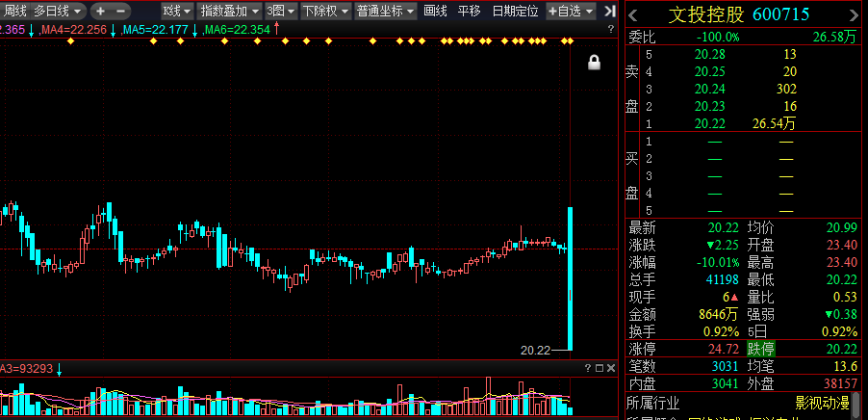The width and height of the screenshot is (868, 420).
Task: Jump to latest bar arrow icon
Action: tap(609, 11)
